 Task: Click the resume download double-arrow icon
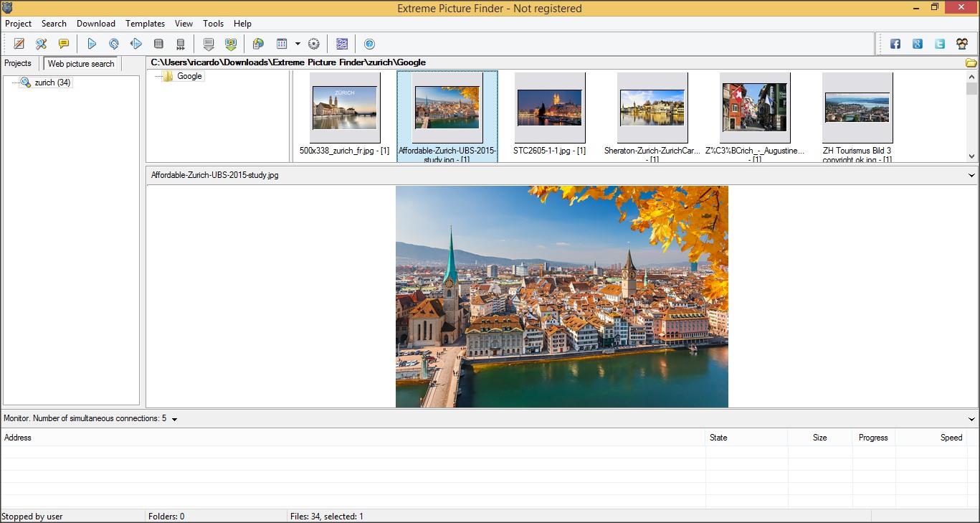[136, 44]
